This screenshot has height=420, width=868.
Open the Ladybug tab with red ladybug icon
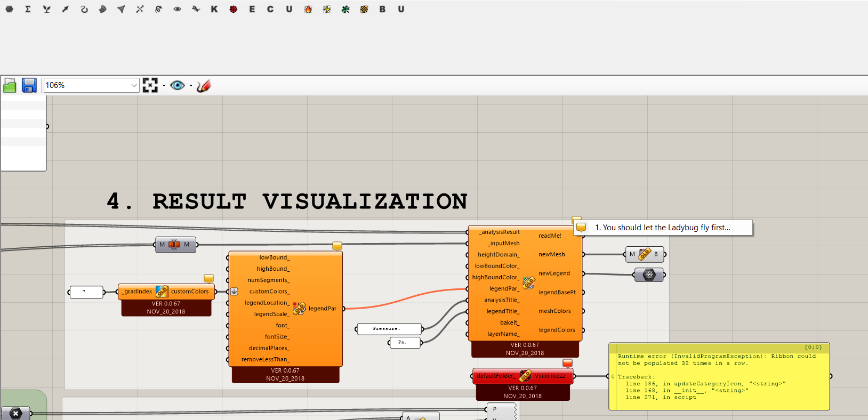click(233, 9)
